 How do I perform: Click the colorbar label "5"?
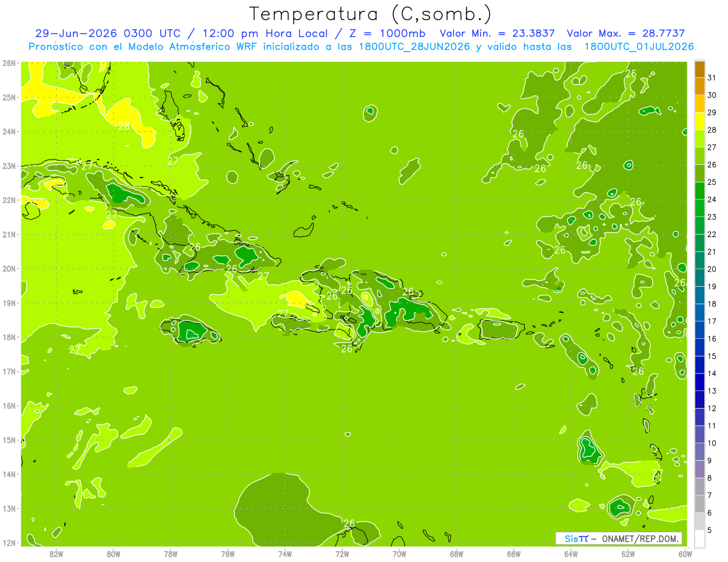[709, 530]
